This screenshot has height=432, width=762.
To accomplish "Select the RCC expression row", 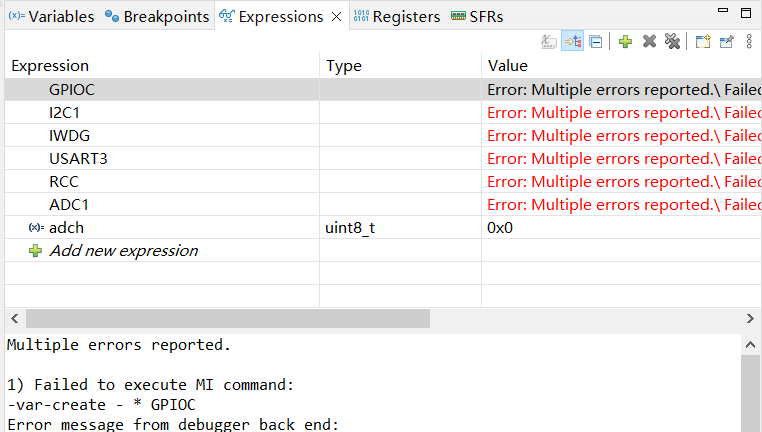I will [383, 182].
